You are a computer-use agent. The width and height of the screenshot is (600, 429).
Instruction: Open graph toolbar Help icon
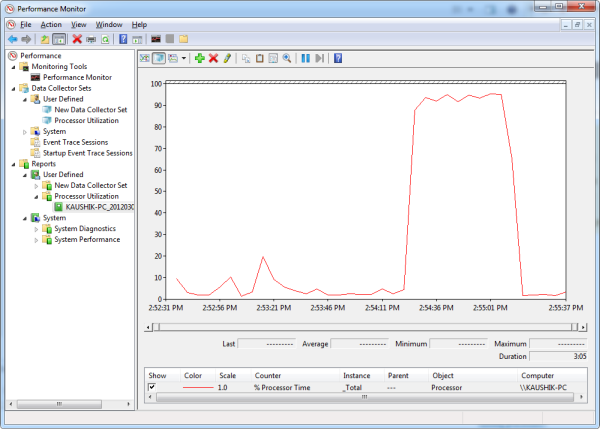(338, 58)
